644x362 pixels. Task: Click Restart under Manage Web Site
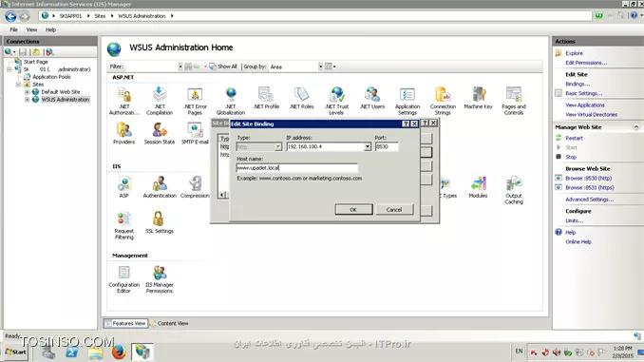coord(574,138)
